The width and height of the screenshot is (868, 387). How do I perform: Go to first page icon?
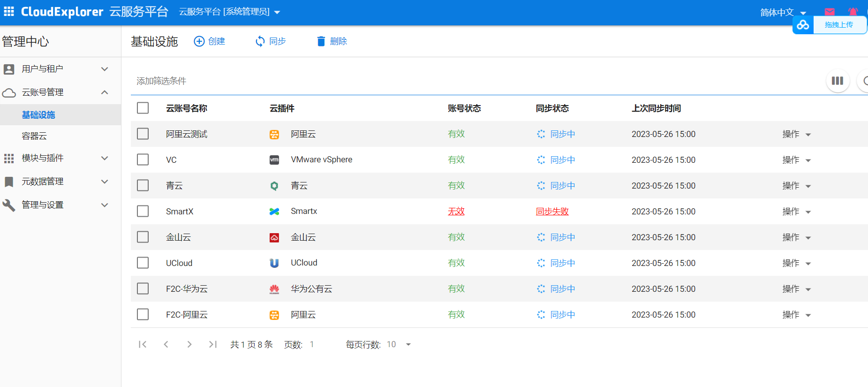click(143, 344)
